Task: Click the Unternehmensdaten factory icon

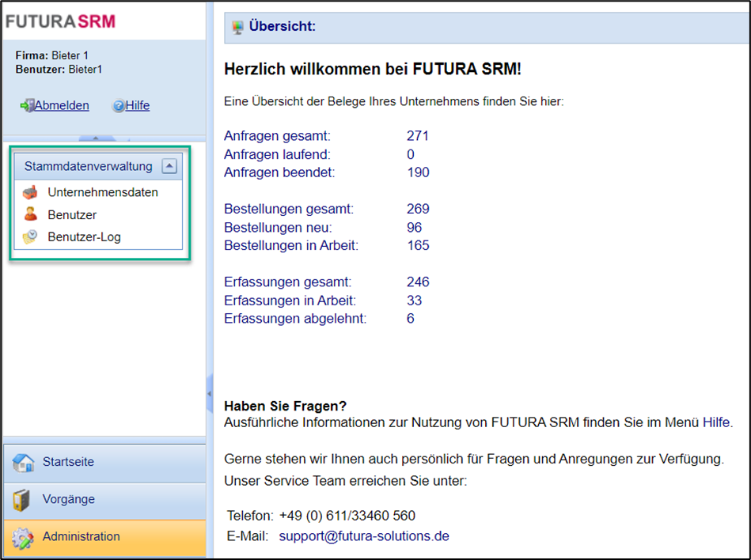Action: coord(30,192)
